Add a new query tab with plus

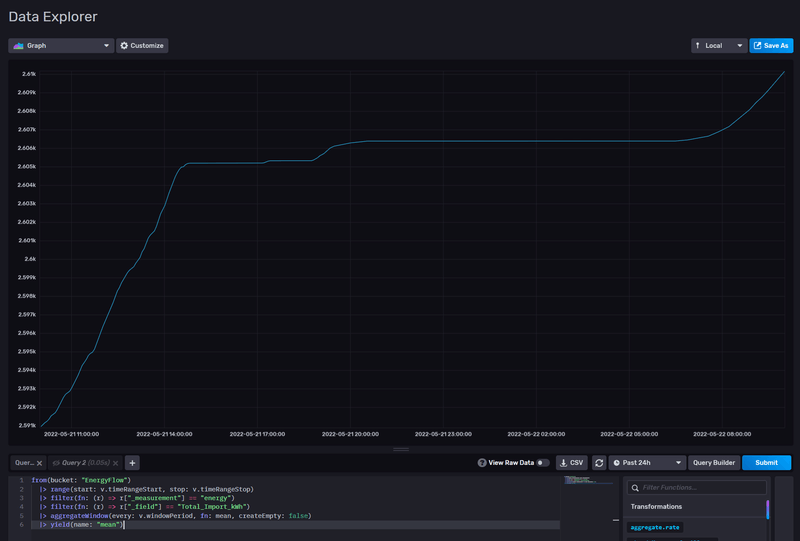coord(132,463)
